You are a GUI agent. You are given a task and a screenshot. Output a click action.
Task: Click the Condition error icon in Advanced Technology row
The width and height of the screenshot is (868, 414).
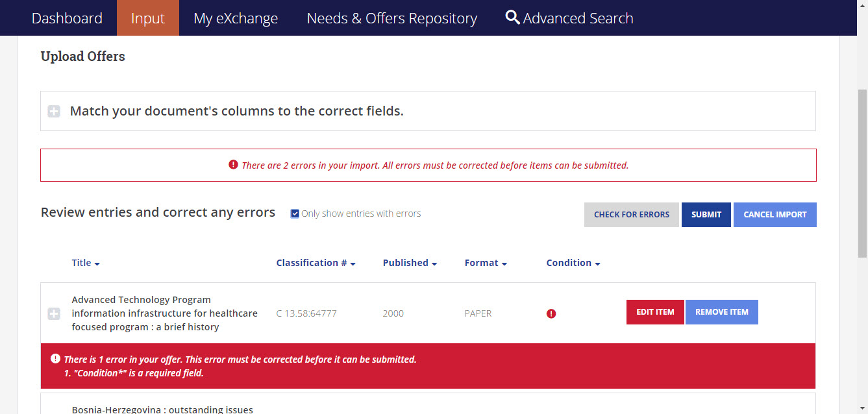(551, 313)
